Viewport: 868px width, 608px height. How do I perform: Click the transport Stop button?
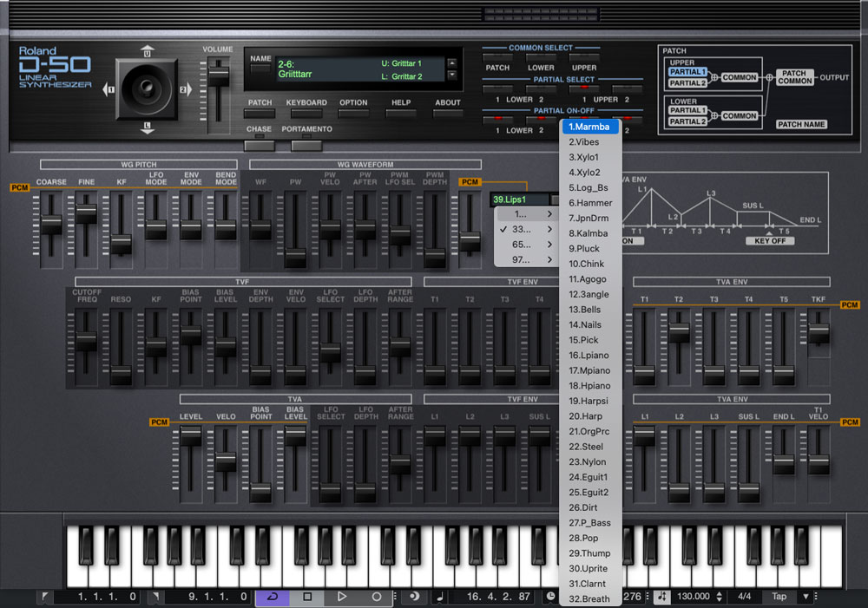[307, 597]
